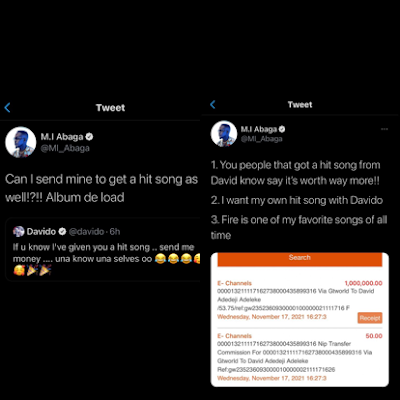
Task: Select right Tweet header title
Action: tap(300, 105)
